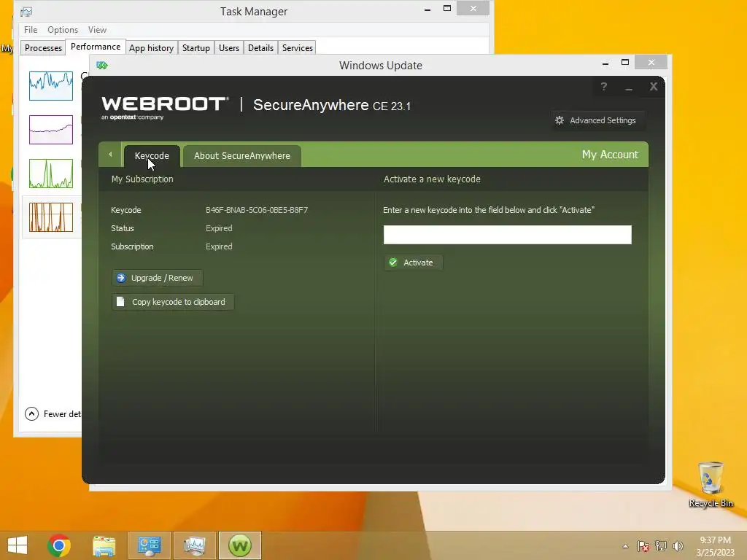
Task: Click the Task Manager title bar icon
Action: pyautogui.click(x=26, y=12)
